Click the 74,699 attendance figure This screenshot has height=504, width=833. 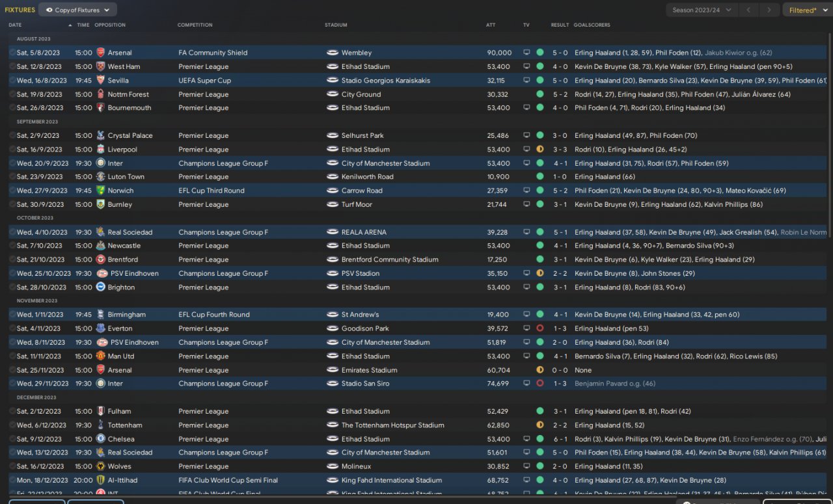click(498, 384)
